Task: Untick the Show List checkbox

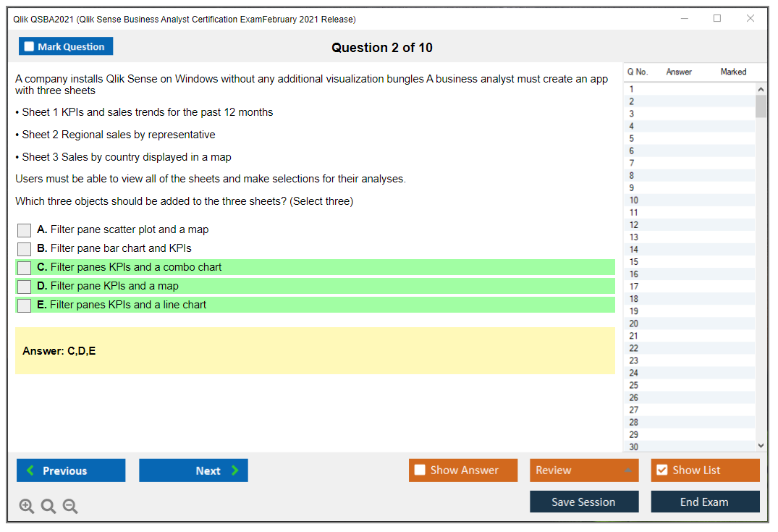Action: 661,470
